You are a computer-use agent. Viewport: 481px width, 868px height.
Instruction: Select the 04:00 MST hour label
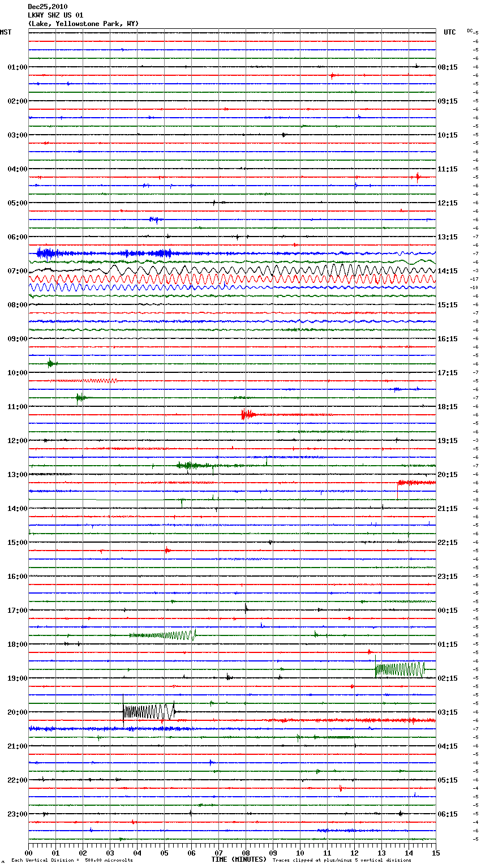[x=18, y=169]
